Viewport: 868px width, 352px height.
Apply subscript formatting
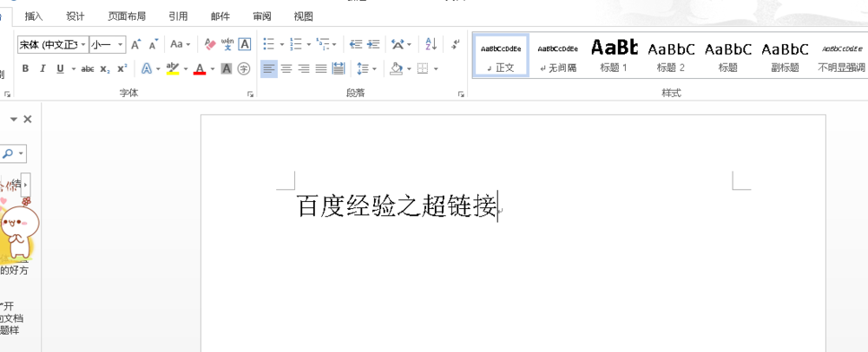coord(105,69)
